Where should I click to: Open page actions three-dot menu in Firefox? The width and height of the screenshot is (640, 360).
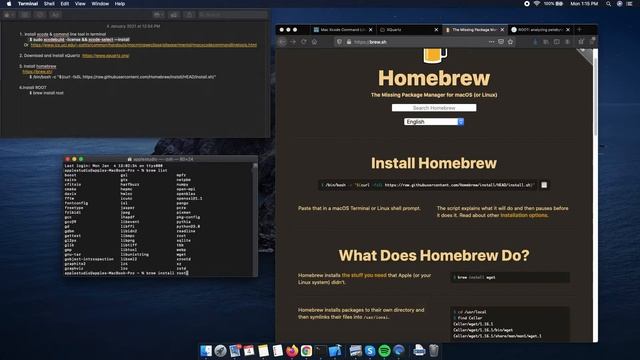point(491,42)
